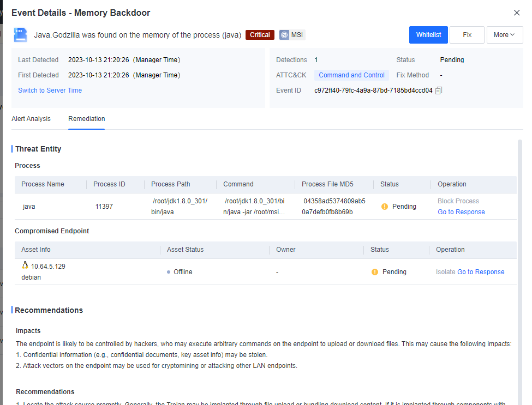This screenshot has width=532, height=405.
Task: Click Switch to Server Time link
Action: click(50, 90)
